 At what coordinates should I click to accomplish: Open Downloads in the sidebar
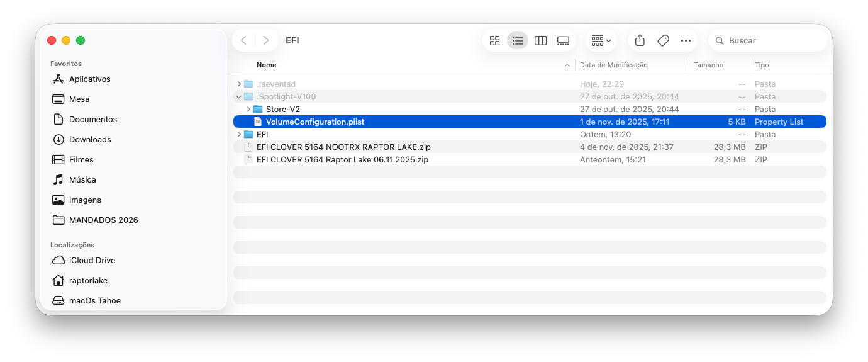(90, 139)
